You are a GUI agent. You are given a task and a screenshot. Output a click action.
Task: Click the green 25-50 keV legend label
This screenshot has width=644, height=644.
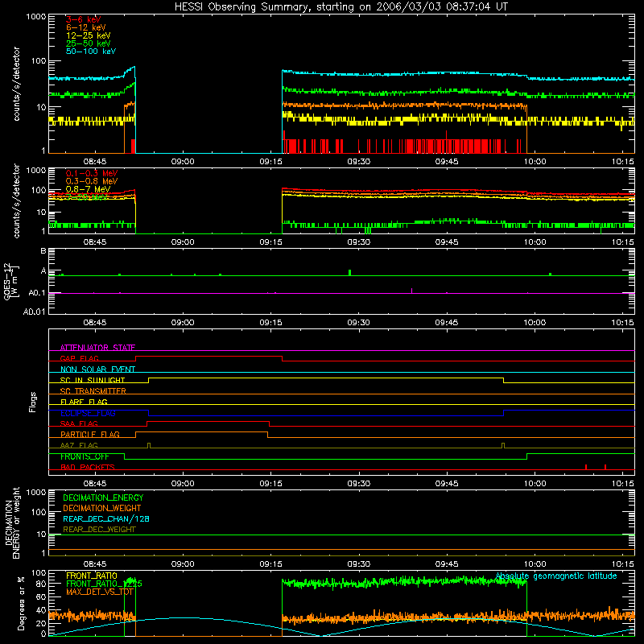[x=88, y=43]
